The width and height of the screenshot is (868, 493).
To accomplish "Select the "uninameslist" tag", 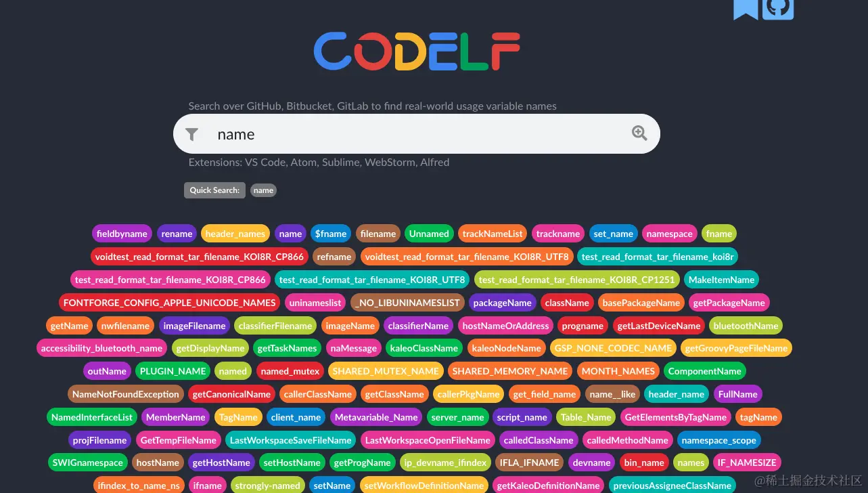I will 316,303.
